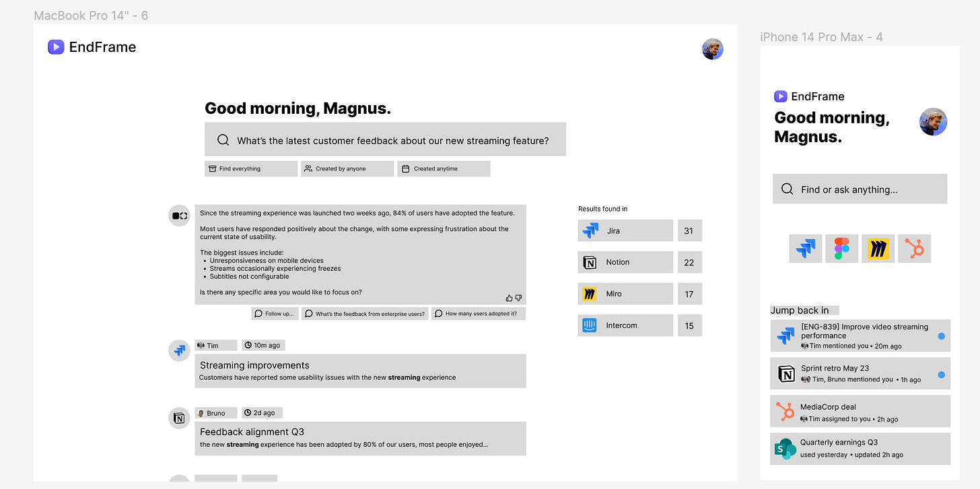Open the Sprint retro May 23 item
Screen dimensions: 980x489
[860, 374]
